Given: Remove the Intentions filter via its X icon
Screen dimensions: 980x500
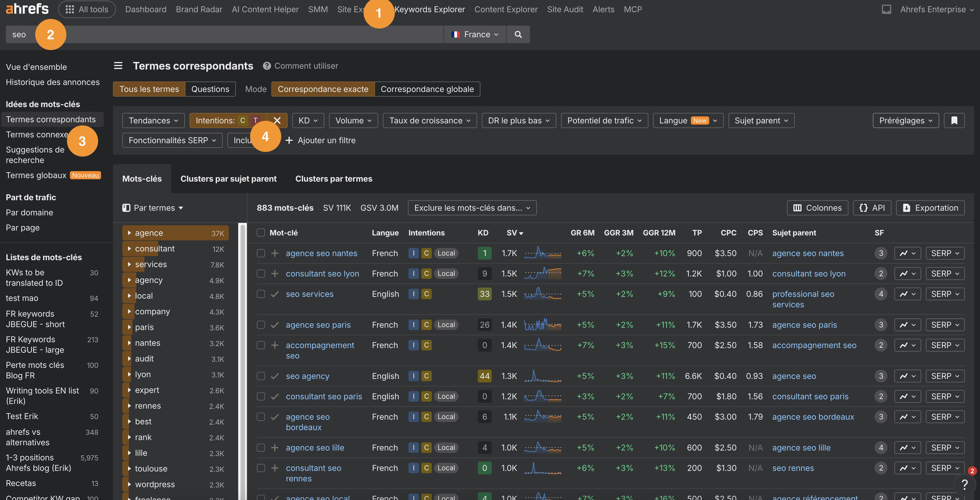Looking at the screenshot, I should pos(277,120).
